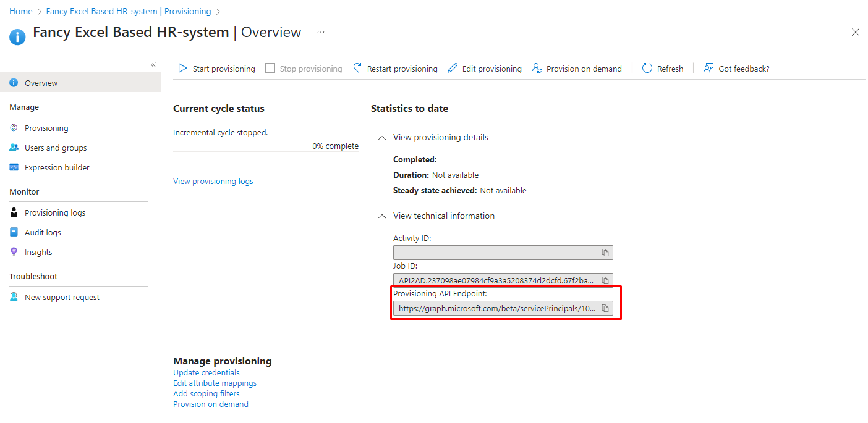This screenshot has height=423, width=868.
Task: Open the Got feedback? option
Action: 736,69
